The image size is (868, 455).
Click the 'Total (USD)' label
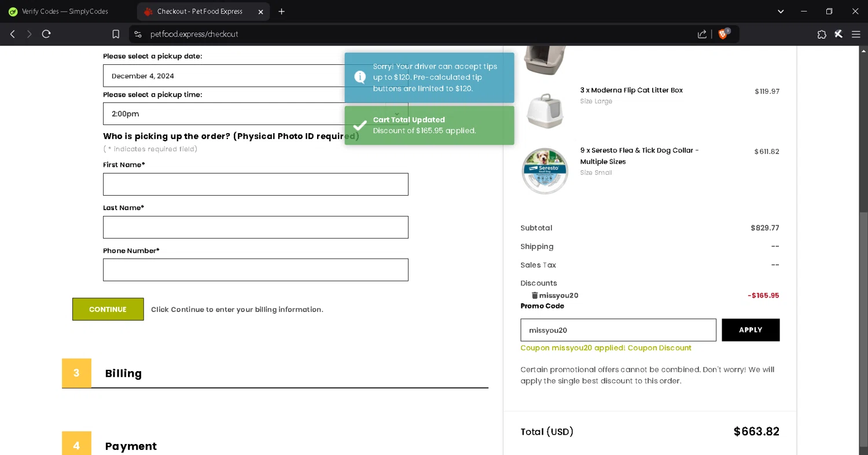[x=547, y=432]
